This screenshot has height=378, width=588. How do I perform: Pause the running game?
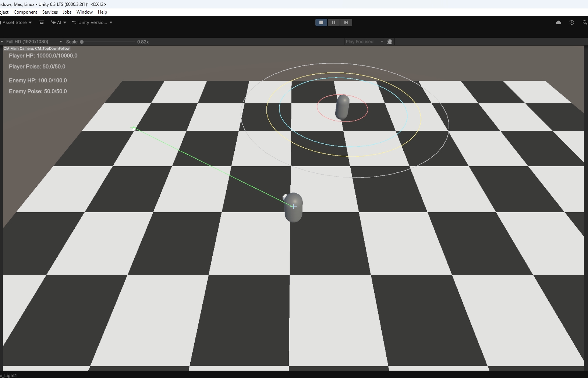click(333, 22)
